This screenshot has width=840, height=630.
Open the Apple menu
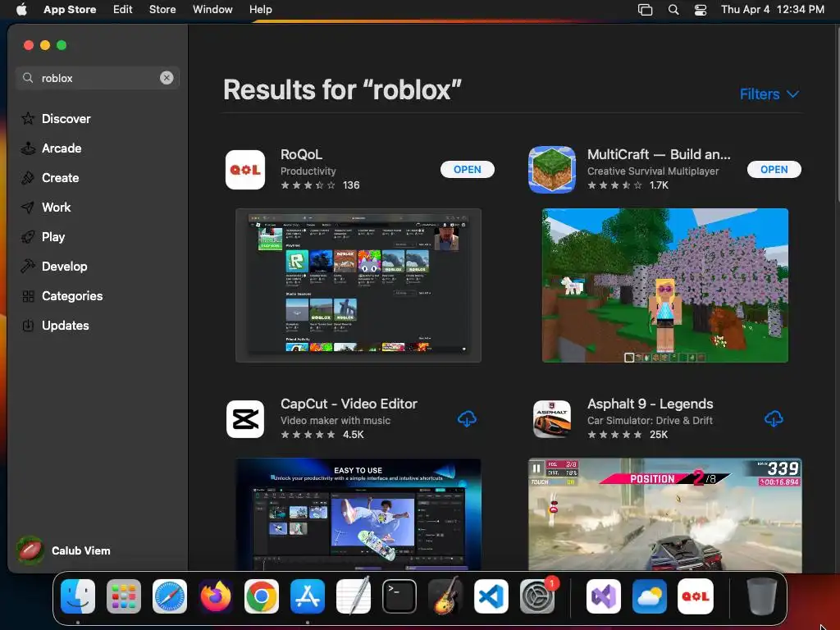[21, 10]
